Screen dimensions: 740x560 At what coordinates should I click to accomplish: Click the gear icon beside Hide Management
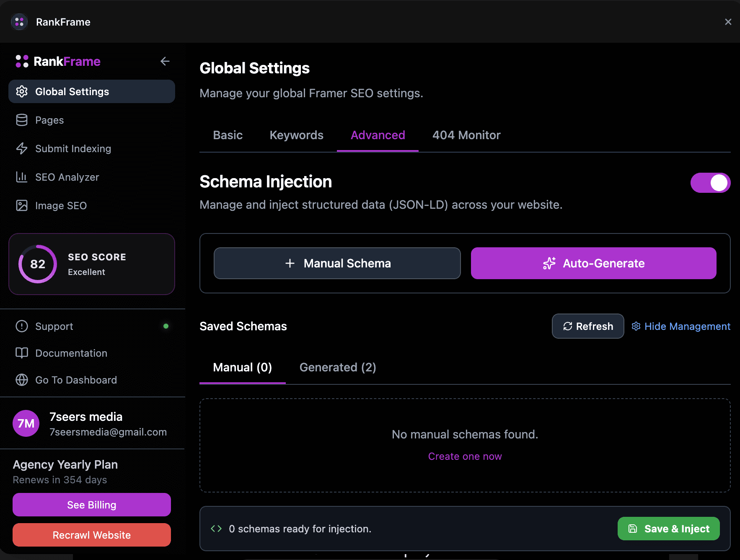tap(636, 326)
